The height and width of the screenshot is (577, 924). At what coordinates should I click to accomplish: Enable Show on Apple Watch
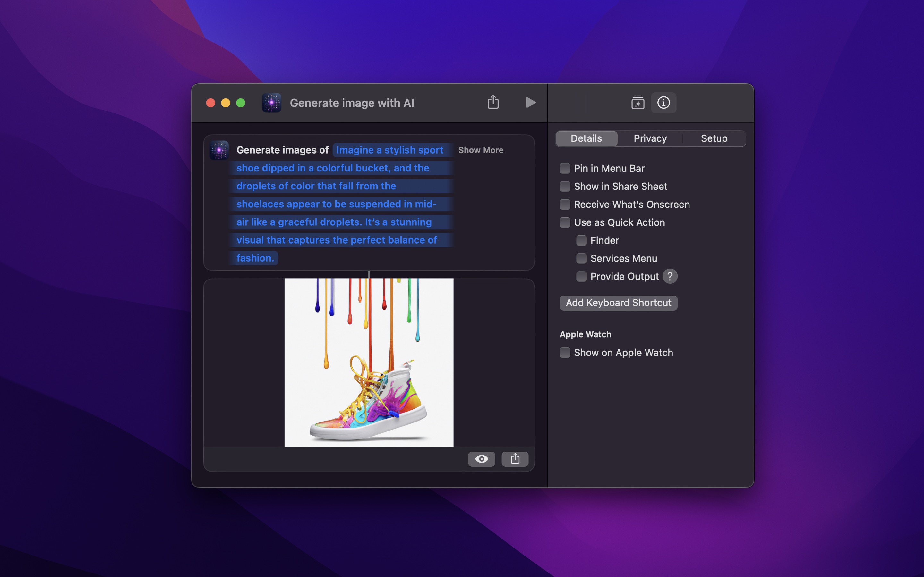coord(565,353)
